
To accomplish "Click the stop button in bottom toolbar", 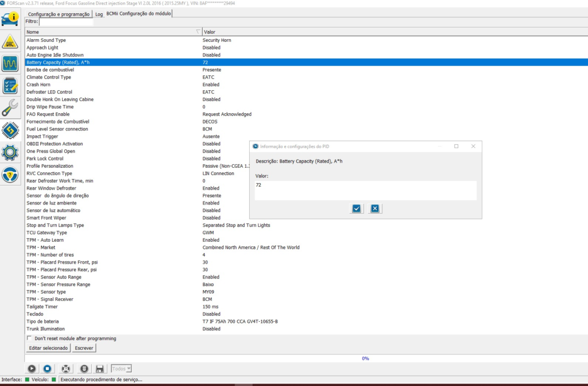I will 47,369.
